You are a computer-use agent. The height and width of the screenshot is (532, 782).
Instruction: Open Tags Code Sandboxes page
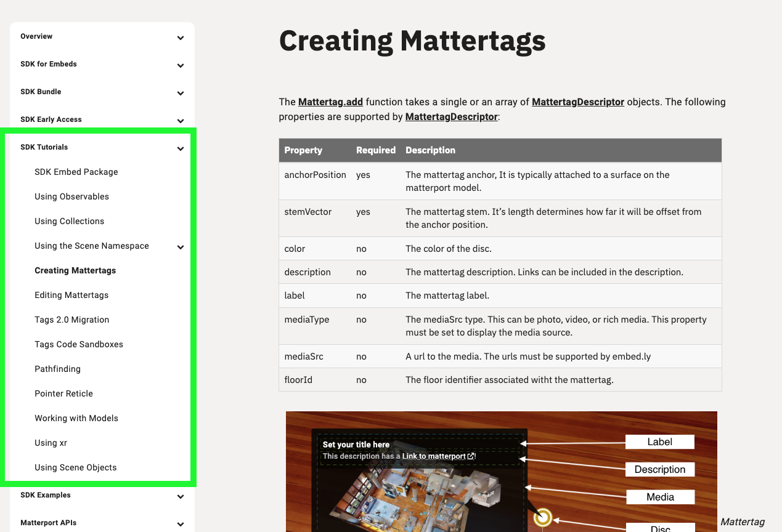click(79, 344)
